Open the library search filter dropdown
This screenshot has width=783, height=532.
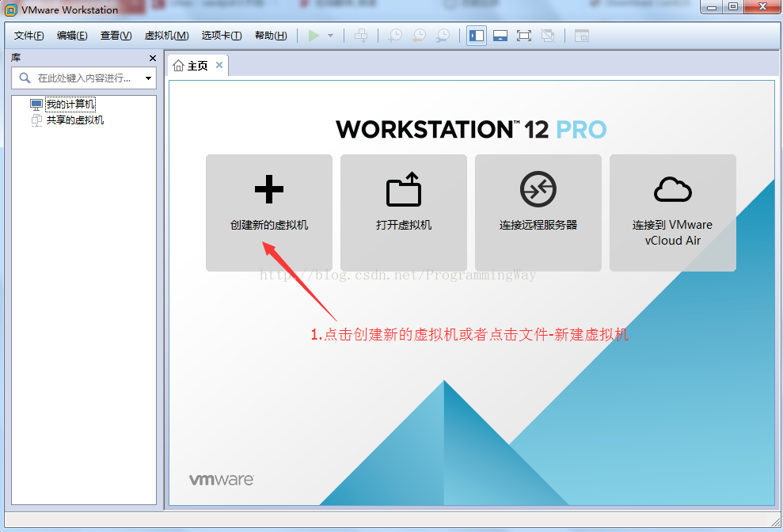click(148, 79)
